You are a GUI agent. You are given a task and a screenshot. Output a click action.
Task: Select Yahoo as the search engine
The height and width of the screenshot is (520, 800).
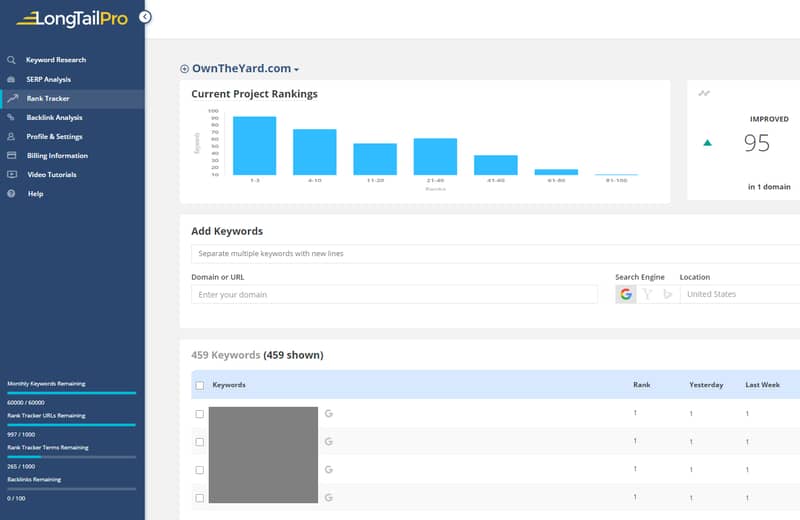pos(647,294)
